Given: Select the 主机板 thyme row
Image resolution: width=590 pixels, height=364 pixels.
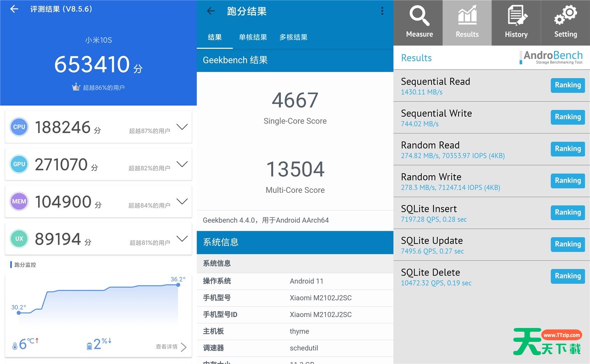Looking at the screenshot, I should [x=295, y=332].
